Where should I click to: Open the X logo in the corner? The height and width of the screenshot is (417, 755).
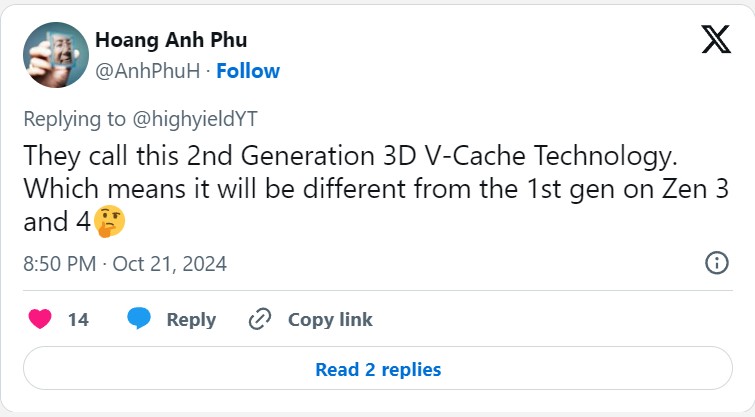click(x=716, y=39)
